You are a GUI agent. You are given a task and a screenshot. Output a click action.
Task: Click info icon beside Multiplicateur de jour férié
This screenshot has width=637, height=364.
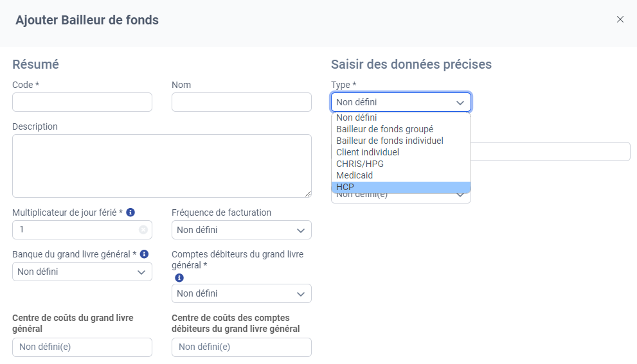[130, 212]
